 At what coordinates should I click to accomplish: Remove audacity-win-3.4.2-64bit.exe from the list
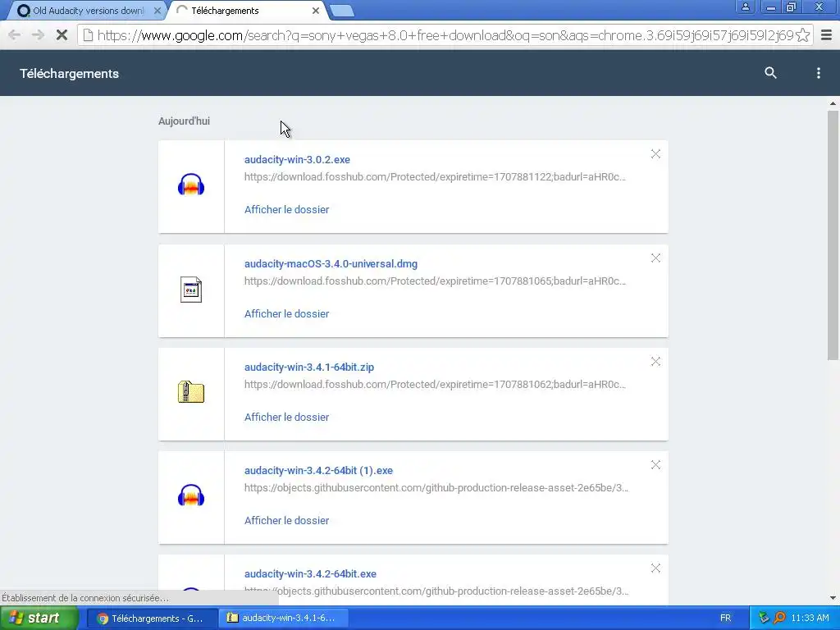point(655,568)
